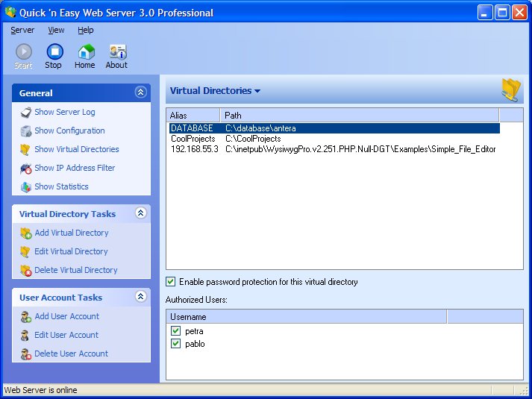Click the Add Virtual Directory icon
Screen dimensions: 532x399
26,233
